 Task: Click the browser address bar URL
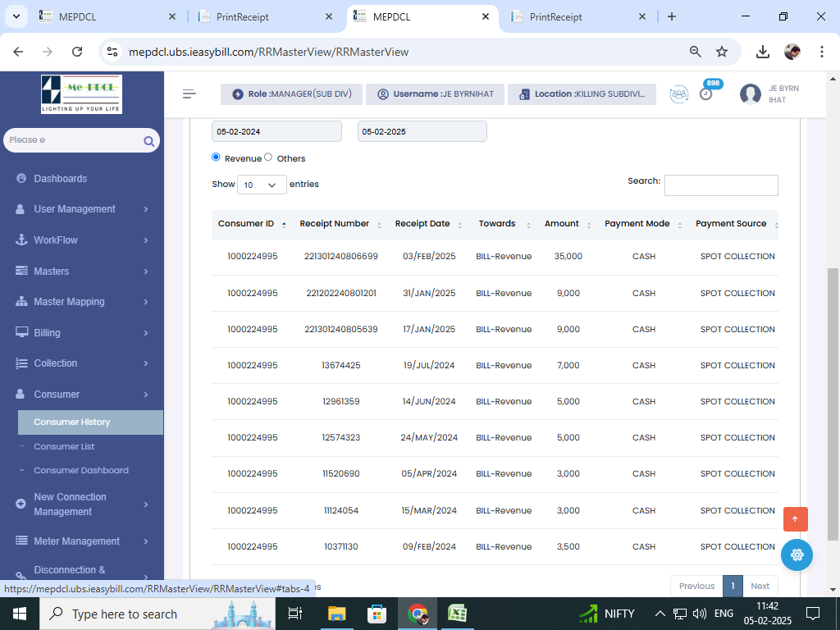point(268,52)
